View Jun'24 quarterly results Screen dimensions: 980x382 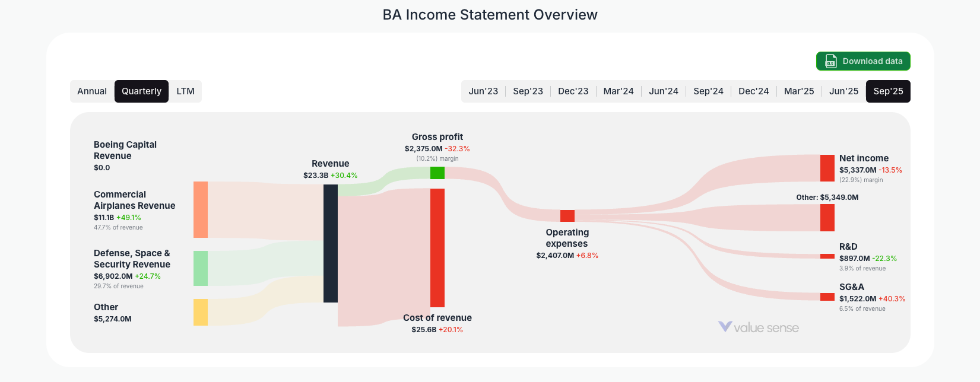(x=663, y=91)
